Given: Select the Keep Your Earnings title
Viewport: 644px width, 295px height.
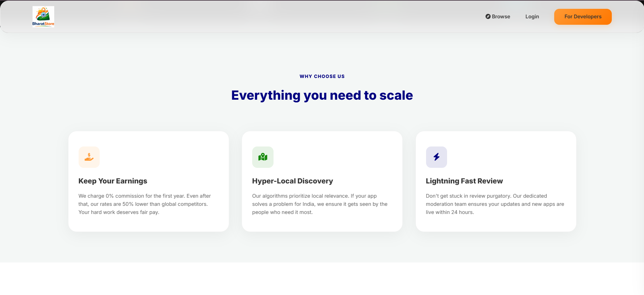Looking at the screenshot, I should [113, 181].
